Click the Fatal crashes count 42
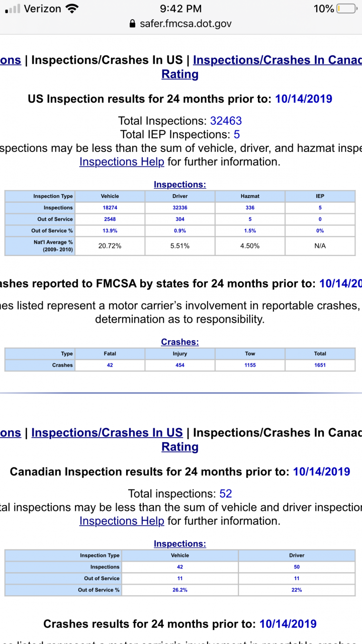362x644 pixels. pos(110,365)
